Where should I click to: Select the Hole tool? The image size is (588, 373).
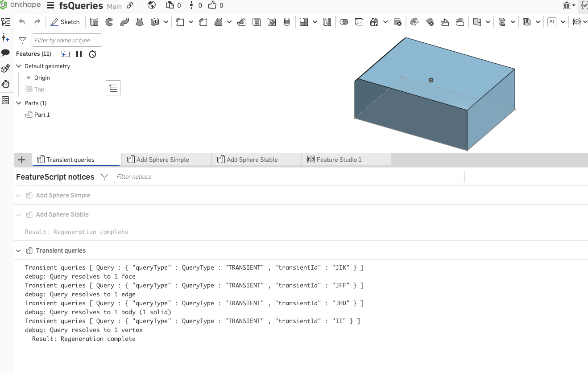272,22
